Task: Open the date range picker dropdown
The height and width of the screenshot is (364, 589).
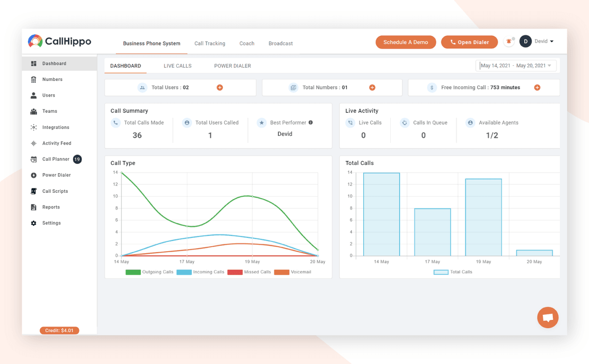Action: click(x=516, y=66)
